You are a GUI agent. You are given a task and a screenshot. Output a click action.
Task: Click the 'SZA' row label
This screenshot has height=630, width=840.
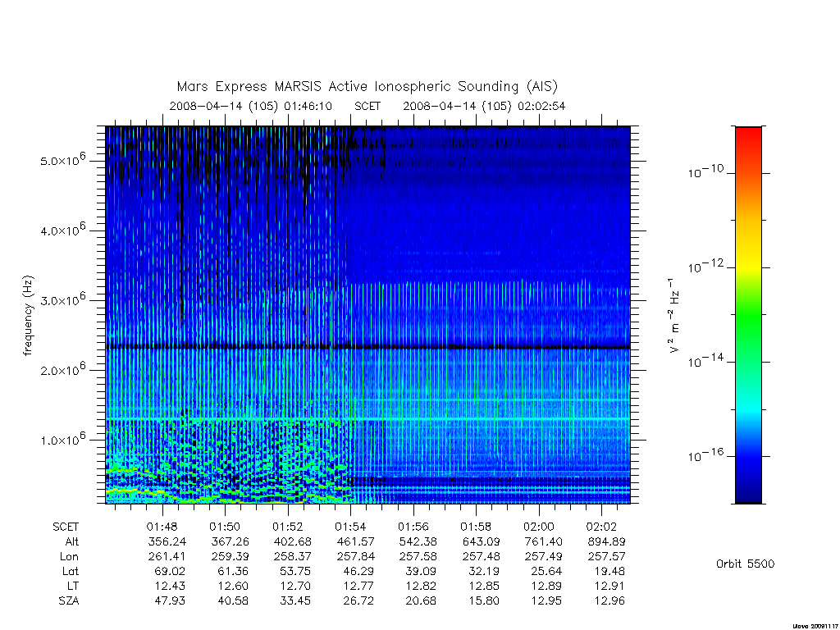click(69, 601)
